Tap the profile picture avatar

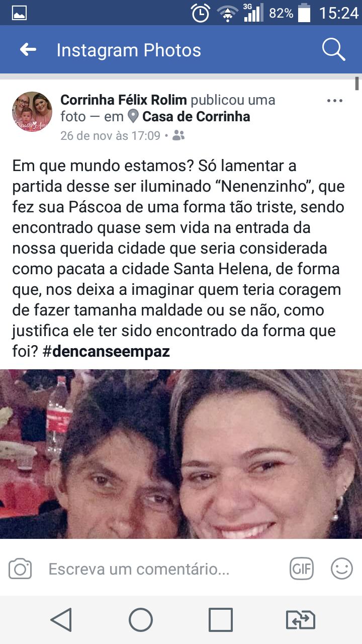pyautogui.click(x=32, y=112)
